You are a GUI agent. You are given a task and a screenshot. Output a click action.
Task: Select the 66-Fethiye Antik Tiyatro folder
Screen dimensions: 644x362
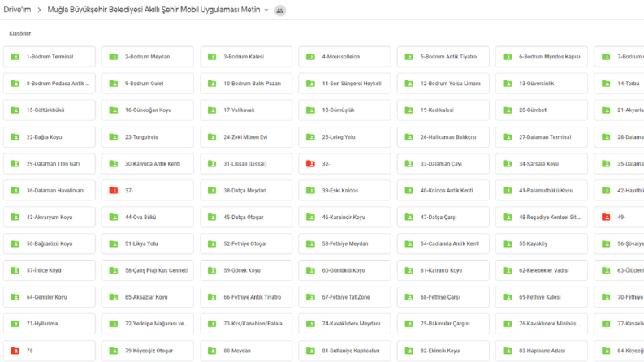[246, 297]
